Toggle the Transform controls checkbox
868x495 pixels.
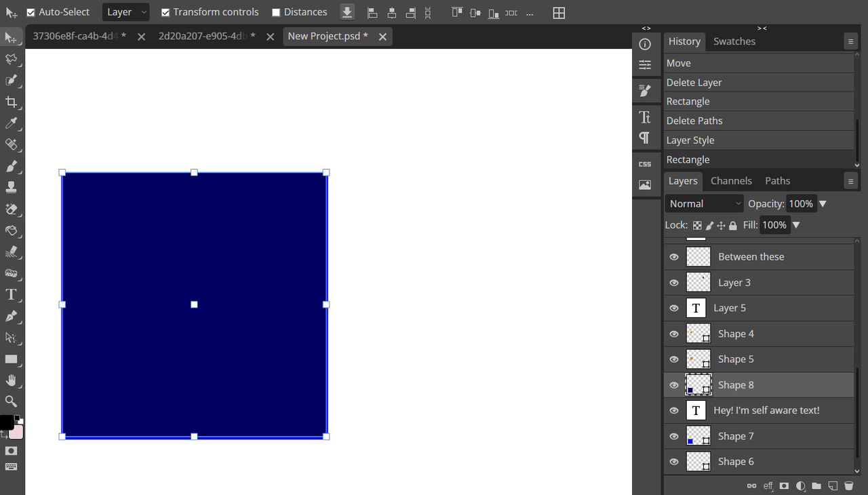(165, 12)
